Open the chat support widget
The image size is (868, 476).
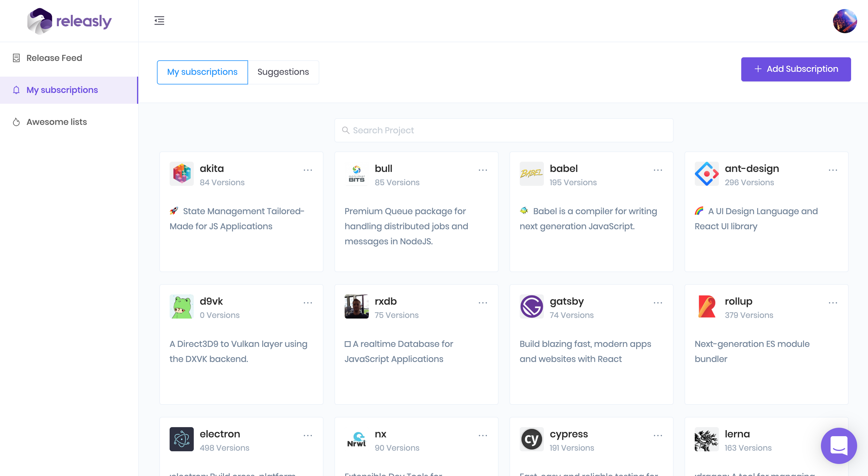pos(839,445)
